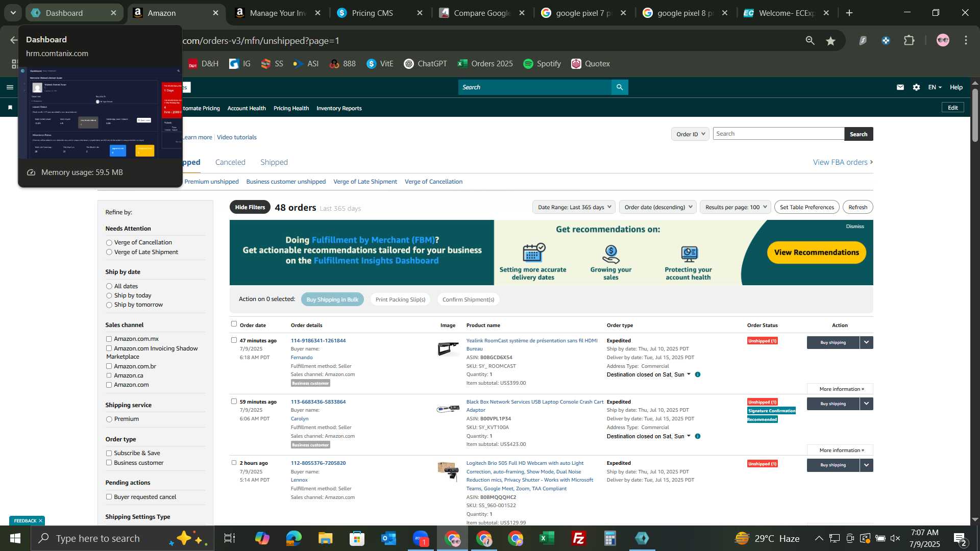Open the Chrome profile avatar

[x=943, y=40]
